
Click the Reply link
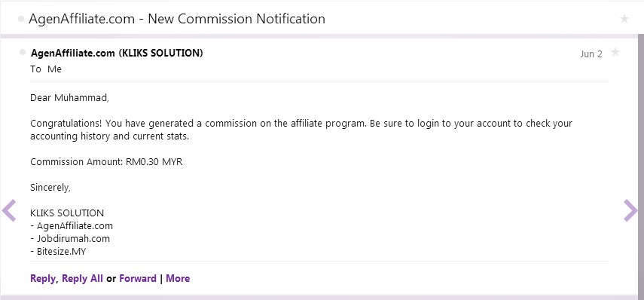tap(43, 279)
